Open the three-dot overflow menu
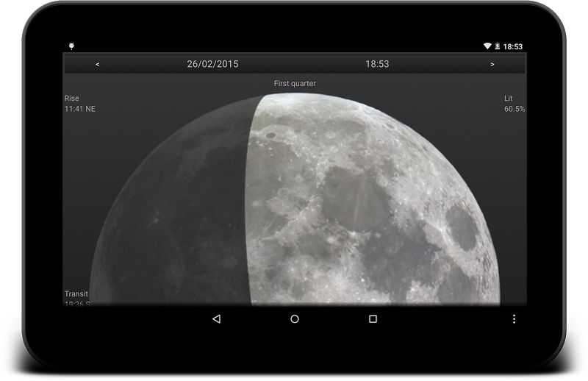Viewport: 588px width, 381px height. tap(514, 319)
